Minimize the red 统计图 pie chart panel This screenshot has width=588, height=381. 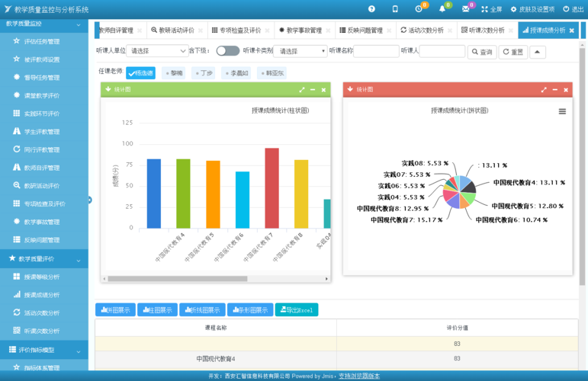554,90
